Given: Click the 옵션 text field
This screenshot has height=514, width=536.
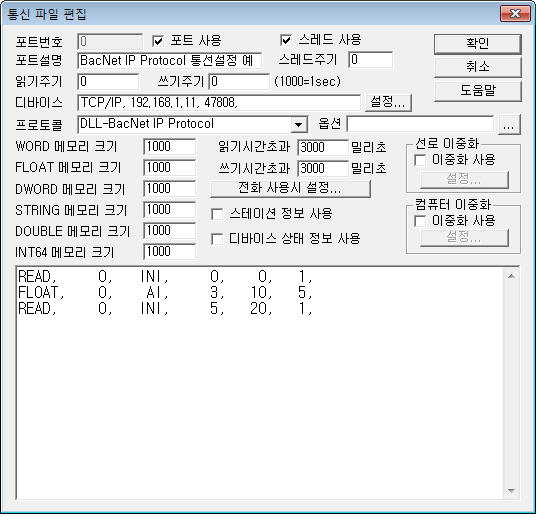Looking at the screenshot, I should coord(420,124).
